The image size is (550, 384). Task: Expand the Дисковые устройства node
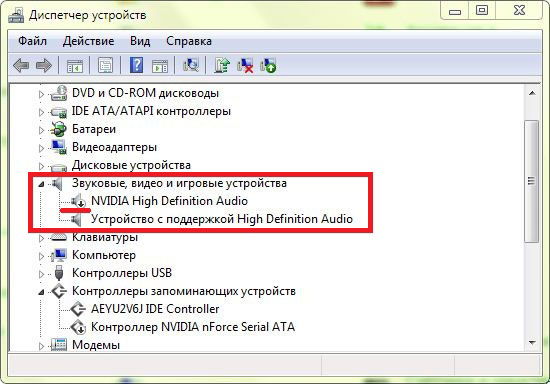tap(41, 166)
